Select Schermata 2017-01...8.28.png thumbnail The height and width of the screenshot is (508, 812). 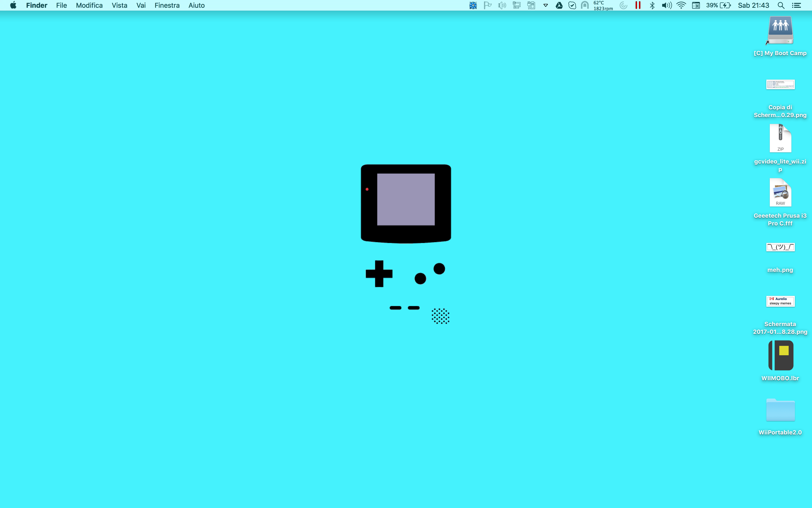click(780, 301)
